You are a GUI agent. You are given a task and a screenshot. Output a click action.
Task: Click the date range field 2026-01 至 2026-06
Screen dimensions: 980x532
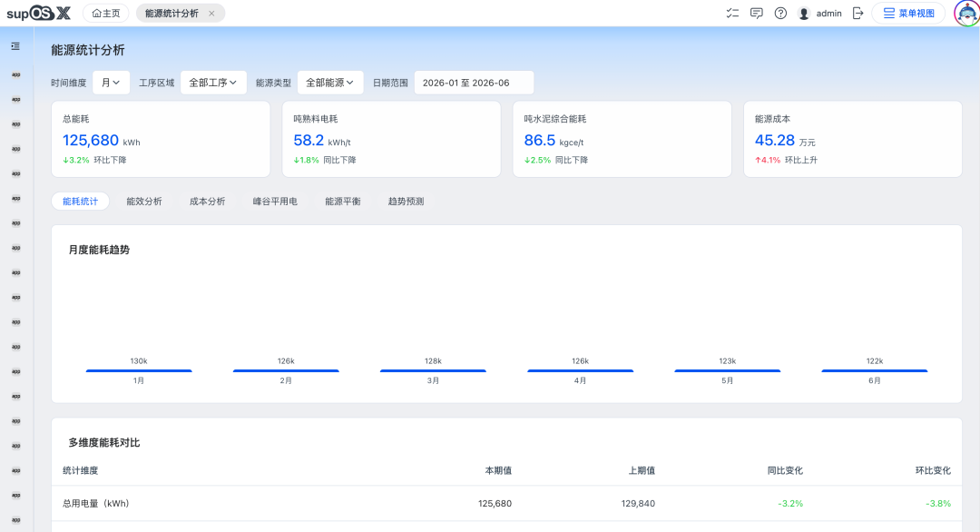pos(474,83)
